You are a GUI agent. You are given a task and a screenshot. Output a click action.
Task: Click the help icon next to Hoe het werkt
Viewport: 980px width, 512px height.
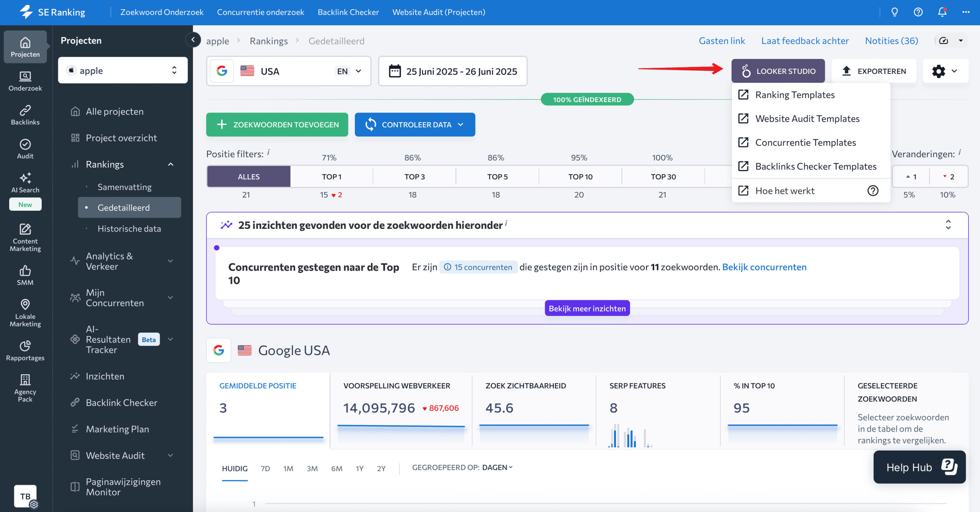(x=873, y=191)
